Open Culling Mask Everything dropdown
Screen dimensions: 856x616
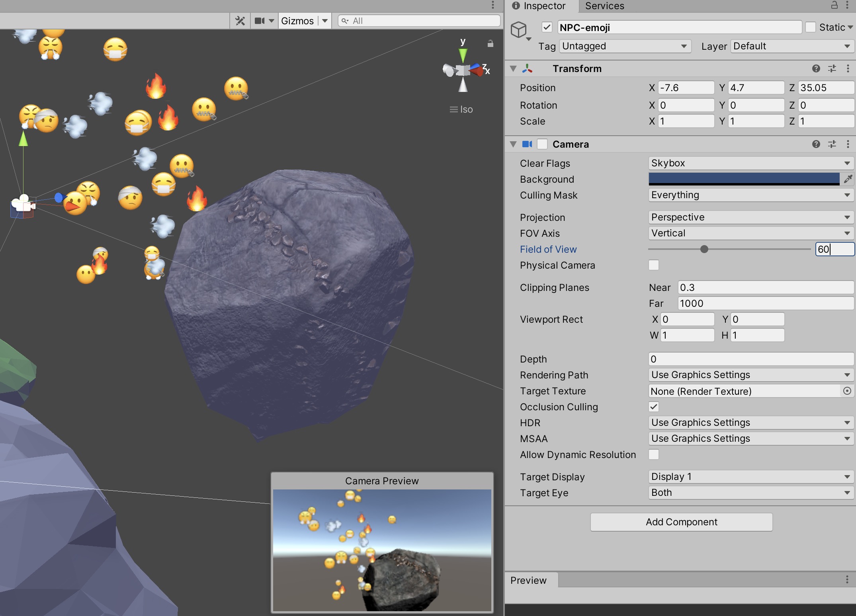751,195
